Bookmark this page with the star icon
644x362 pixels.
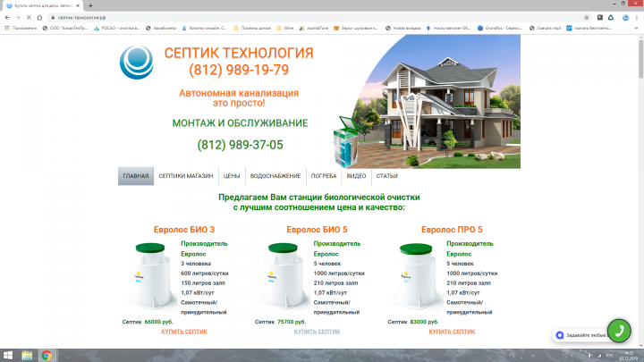(x=587, y=18)
